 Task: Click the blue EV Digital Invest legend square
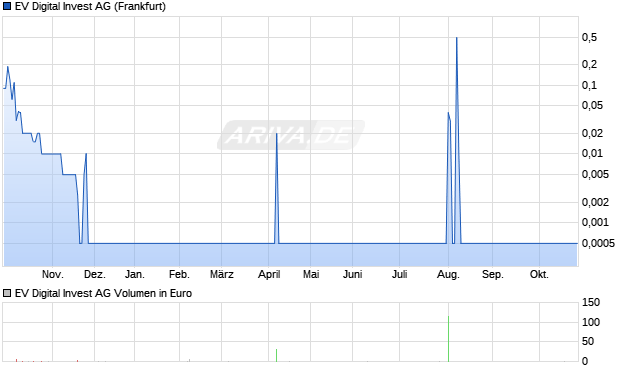[6, 6]
